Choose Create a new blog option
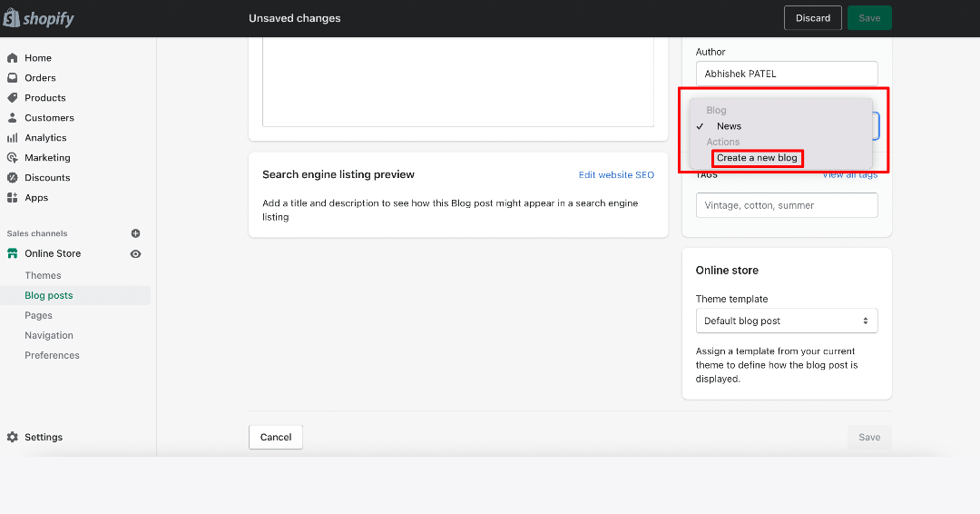Viewport: 980px width, 514px height. click(757, 158)
